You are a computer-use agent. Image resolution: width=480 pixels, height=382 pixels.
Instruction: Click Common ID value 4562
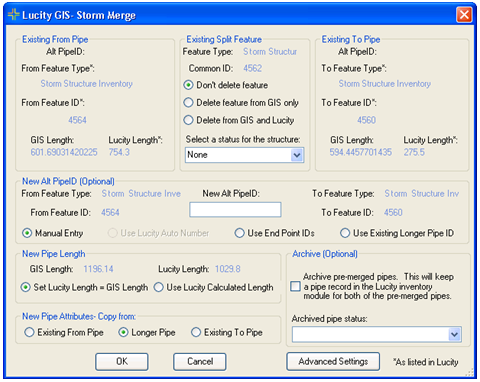253,68
